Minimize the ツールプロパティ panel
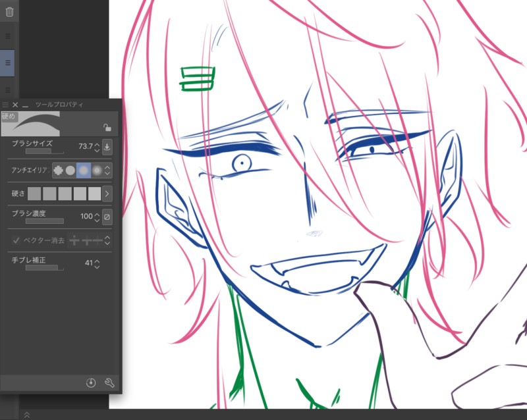Image resolution: width=527 pixels, height=420 pixels. pyautogui.click(x=25, y=105)
